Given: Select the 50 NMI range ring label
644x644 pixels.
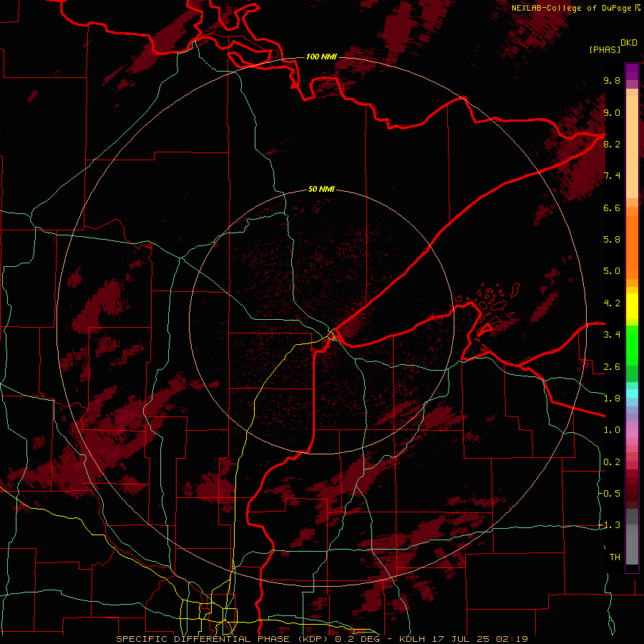Looking at the screenshot, I should point(321,189).
